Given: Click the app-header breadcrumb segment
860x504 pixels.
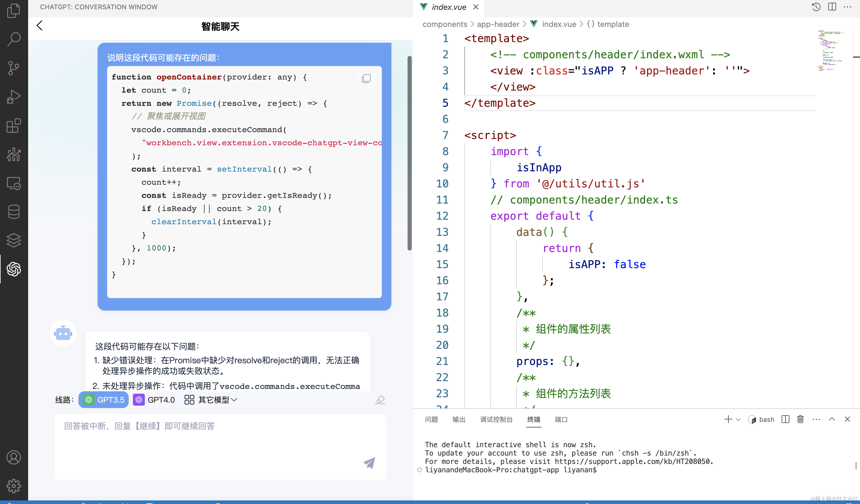Looking at the screenshot, I should coord(498,24).
